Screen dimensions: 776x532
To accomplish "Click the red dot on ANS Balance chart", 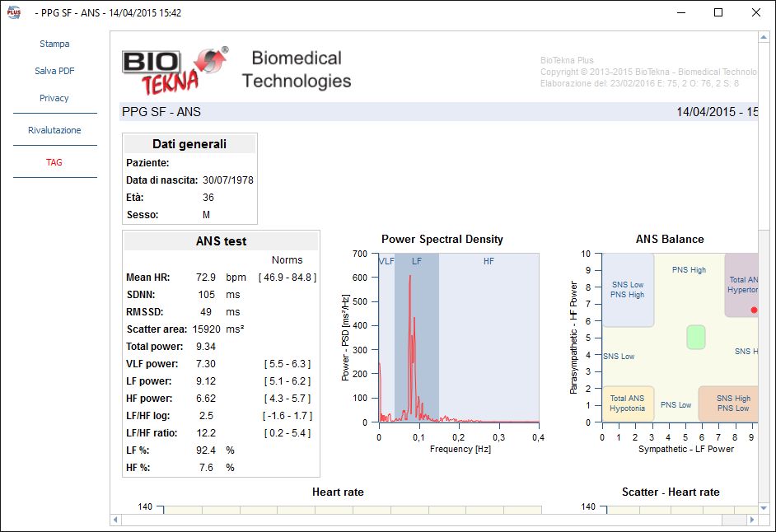I will 754,310.
